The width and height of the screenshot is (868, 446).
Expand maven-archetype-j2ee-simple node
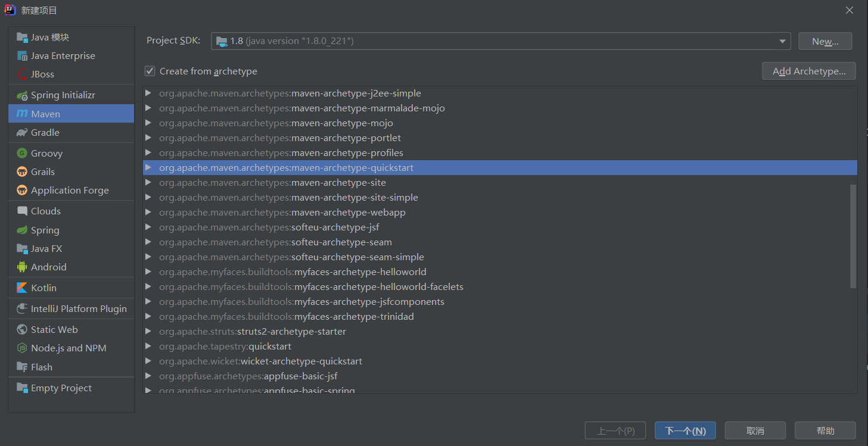pos(148,93)
